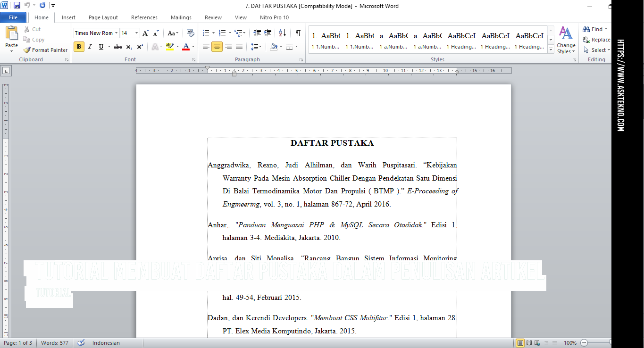Check spelling via proofing status icon
The width and height of the screenshot is (644, 348).
click(81, 343)
